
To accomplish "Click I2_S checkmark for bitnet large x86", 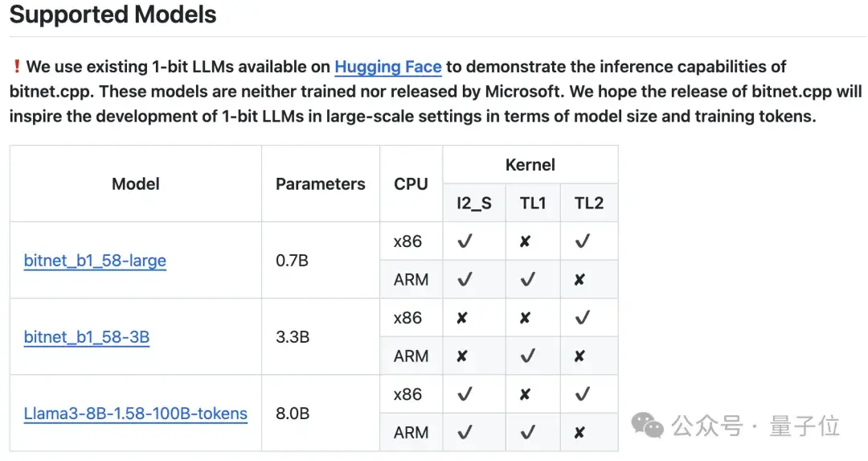I will pos(465,241).
